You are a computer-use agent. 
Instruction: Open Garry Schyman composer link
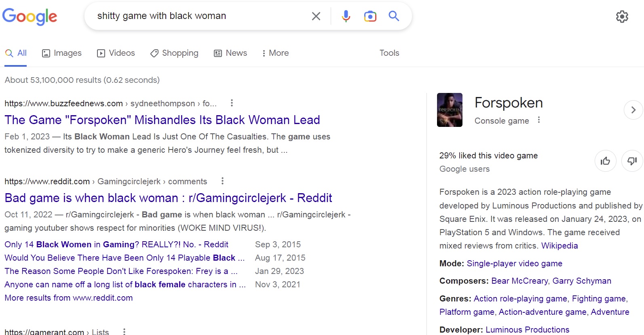582,281
